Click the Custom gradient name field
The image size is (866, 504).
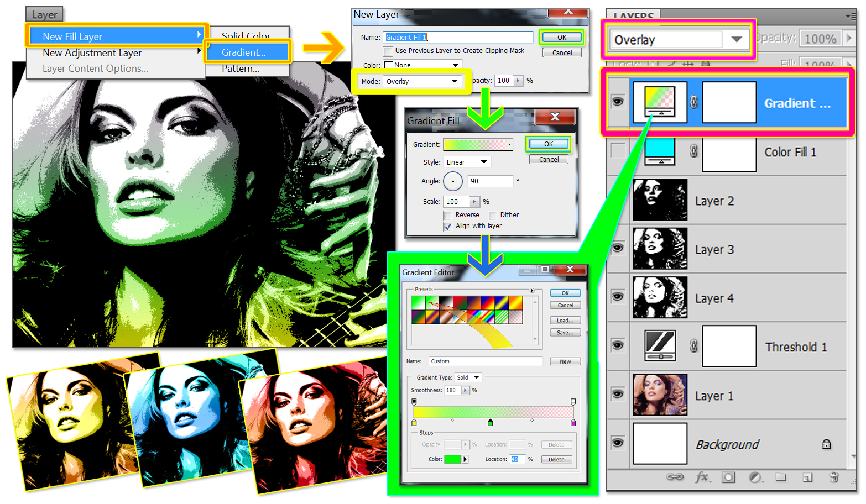pyautogui.click(x=485, y=361)
